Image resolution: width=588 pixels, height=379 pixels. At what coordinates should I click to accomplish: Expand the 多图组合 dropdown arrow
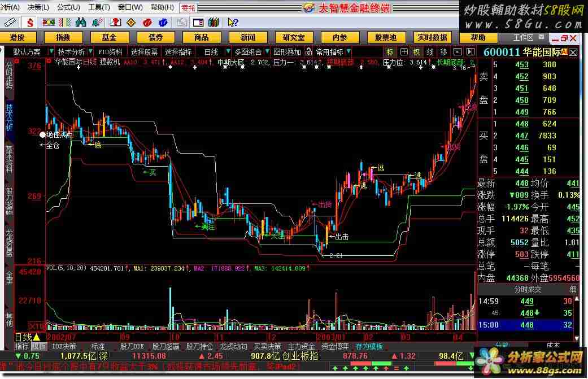click(267, 51)
